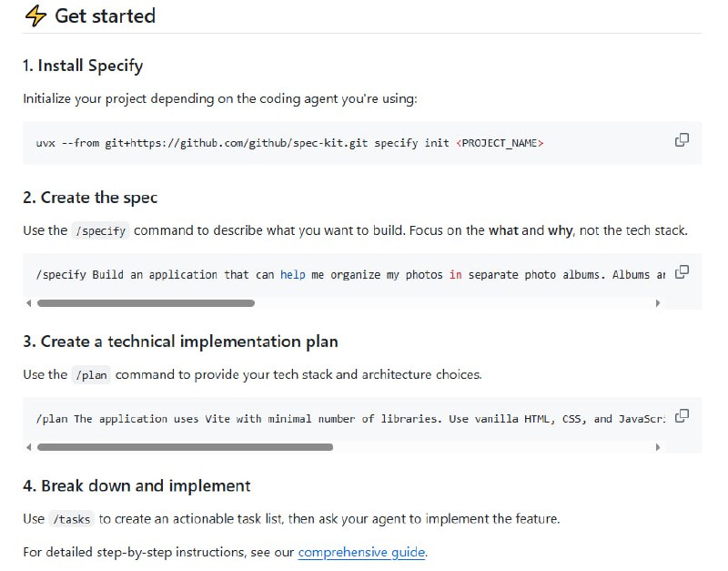Image resolution: width=728 pixels, height=571 pixels.
Task: Click the 'Get started' heading
Action: (104, 16)
